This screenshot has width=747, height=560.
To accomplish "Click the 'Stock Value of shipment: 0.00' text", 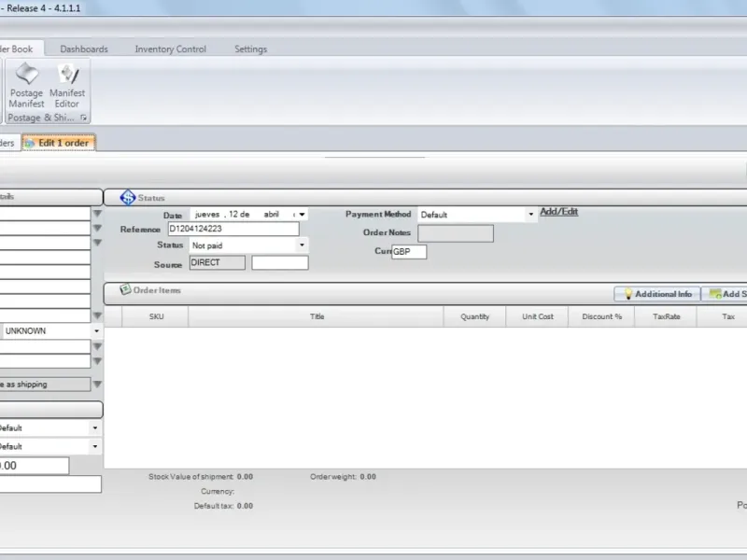I will click(201, 477).
